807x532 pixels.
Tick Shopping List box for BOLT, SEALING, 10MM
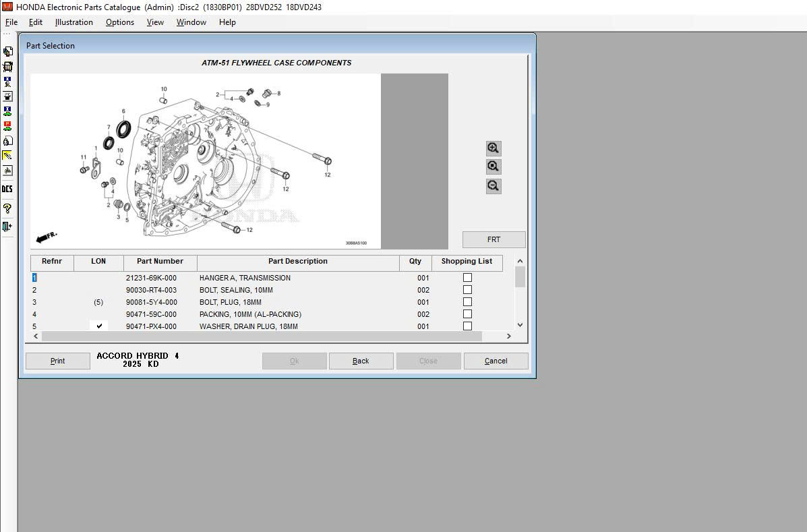[x=467, y=290]
